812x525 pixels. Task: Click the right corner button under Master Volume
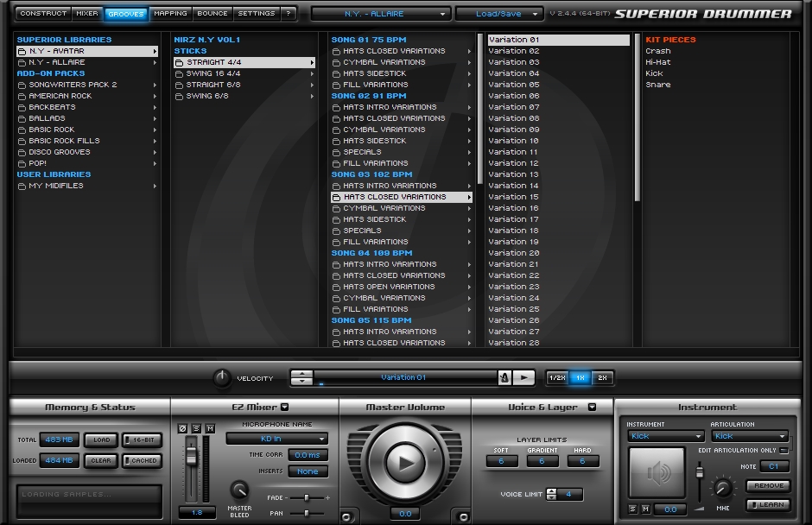click(x=464, y=516)
